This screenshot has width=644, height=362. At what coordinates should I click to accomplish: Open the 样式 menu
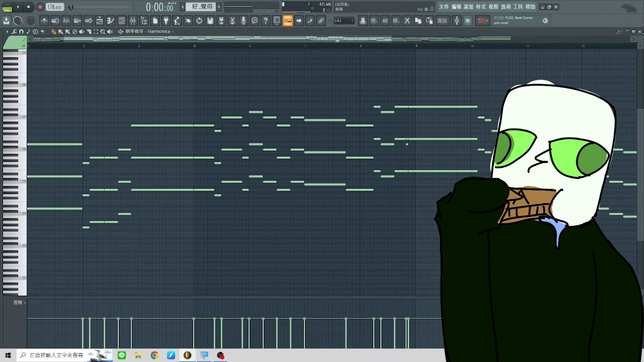[x=481, y=7]
